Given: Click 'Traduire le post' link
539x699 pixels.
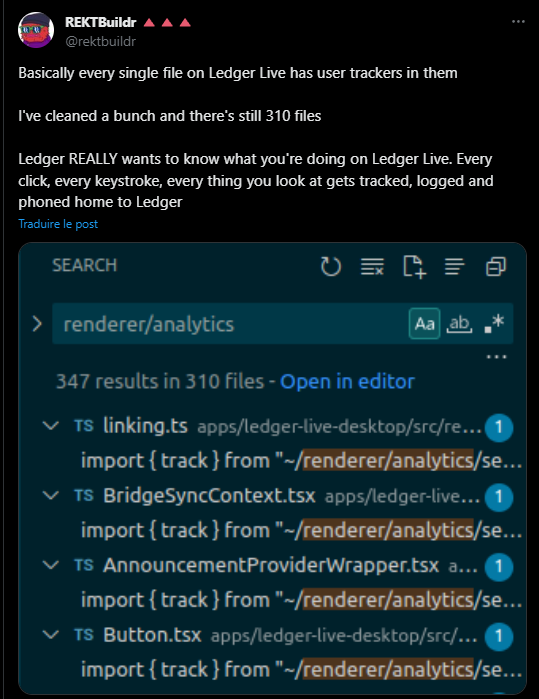Looking at the screenshot, I should pyautogui.click(x=58, y=224).
